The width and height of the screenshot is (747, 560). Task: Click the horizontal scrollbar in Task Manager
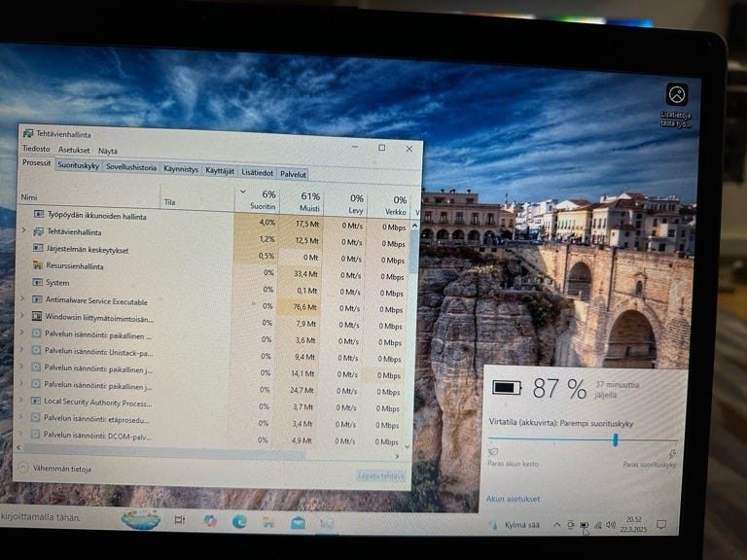click(164, 450)
